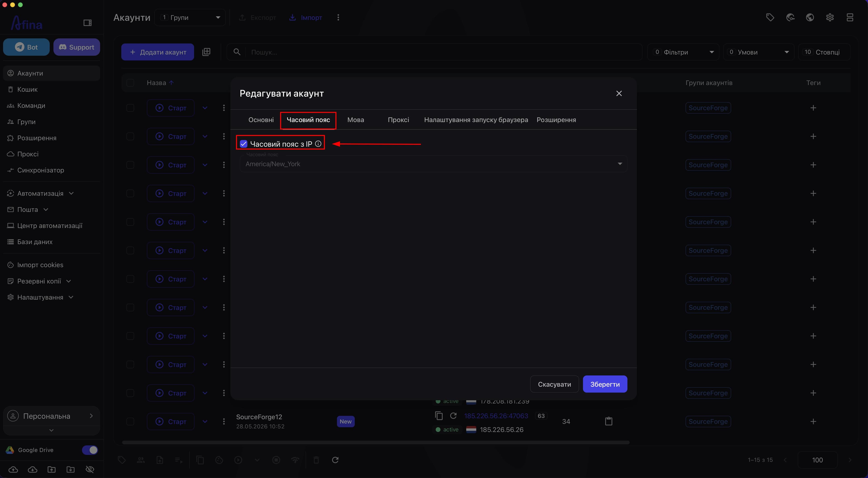Open Бази даних in sidebar
Image resolution: width=868 pixels, height=478 pixels.
click(52, 242)
